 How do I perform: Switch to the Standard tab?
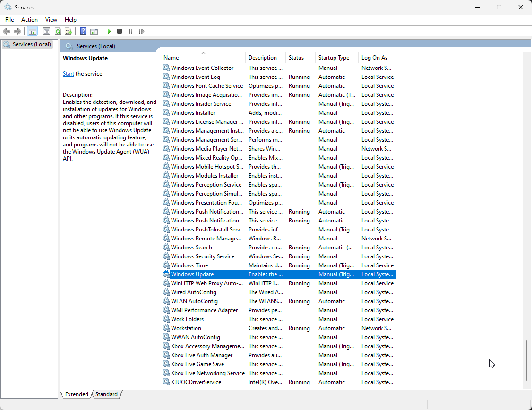point(106,394)
